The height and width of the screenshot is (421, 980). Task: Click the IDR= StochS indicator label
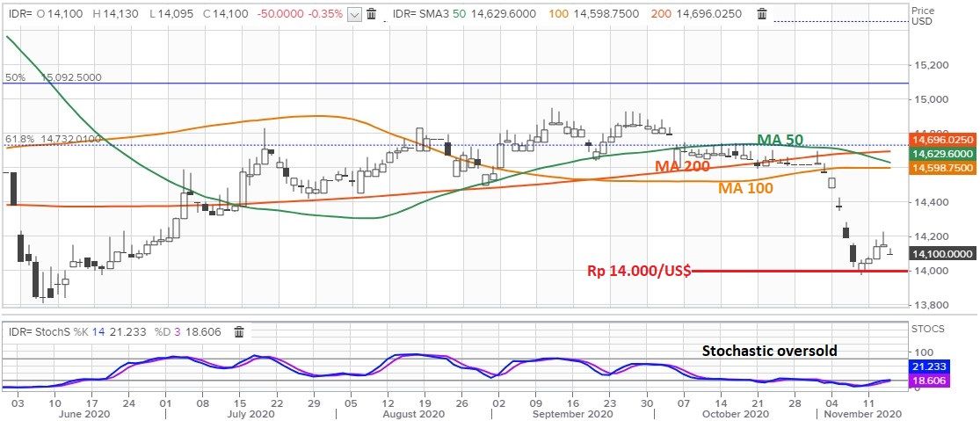point(38,331)
